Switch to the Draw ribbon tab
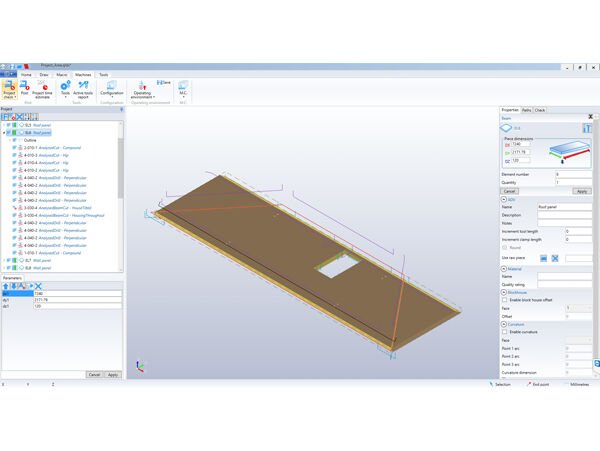Screen dimensions: 600x451 click(44, 74)
